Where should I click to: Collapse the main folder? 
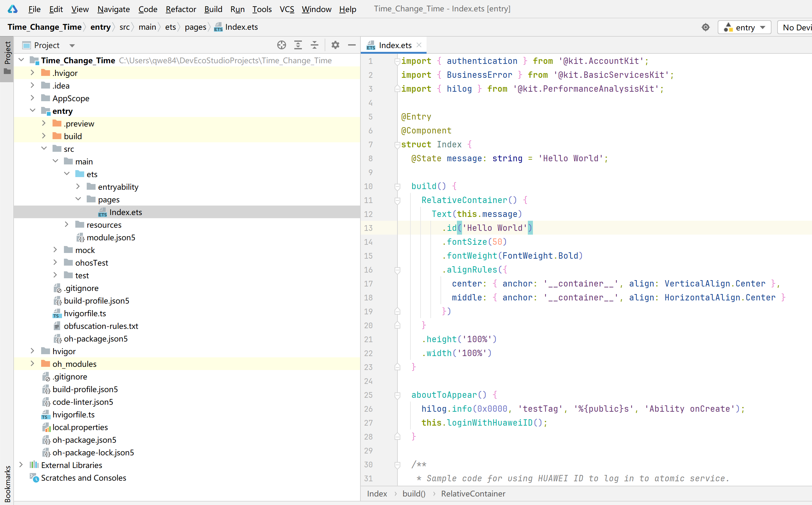point(55,161)
